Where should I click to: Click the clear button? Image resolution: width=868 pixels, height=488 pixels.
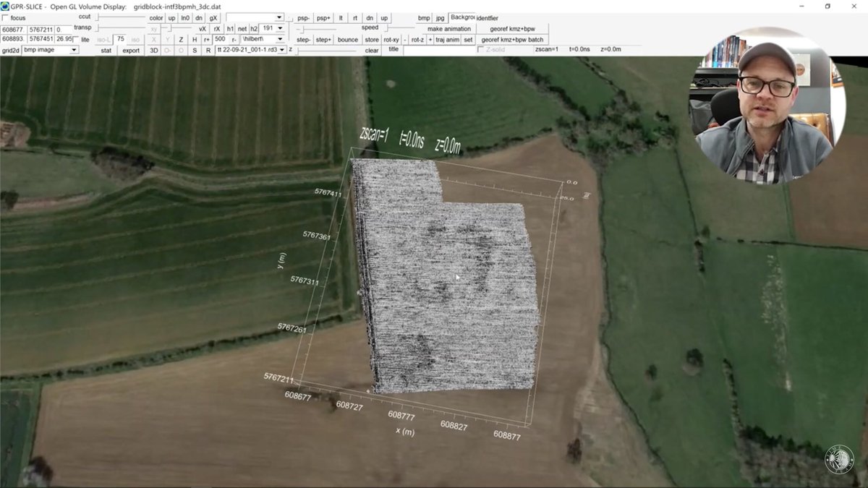(x=372, y=51)
